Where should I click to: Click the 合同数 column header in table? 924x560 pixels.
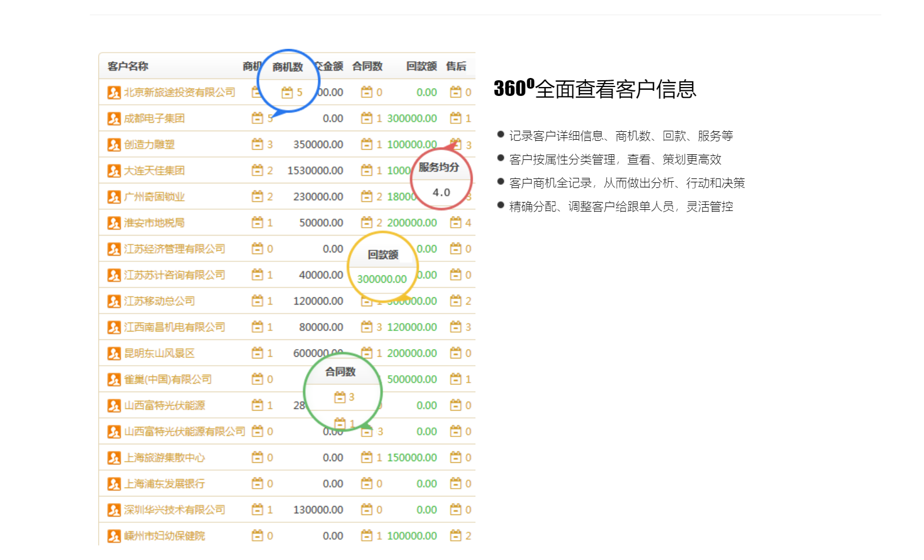point(367,66)
